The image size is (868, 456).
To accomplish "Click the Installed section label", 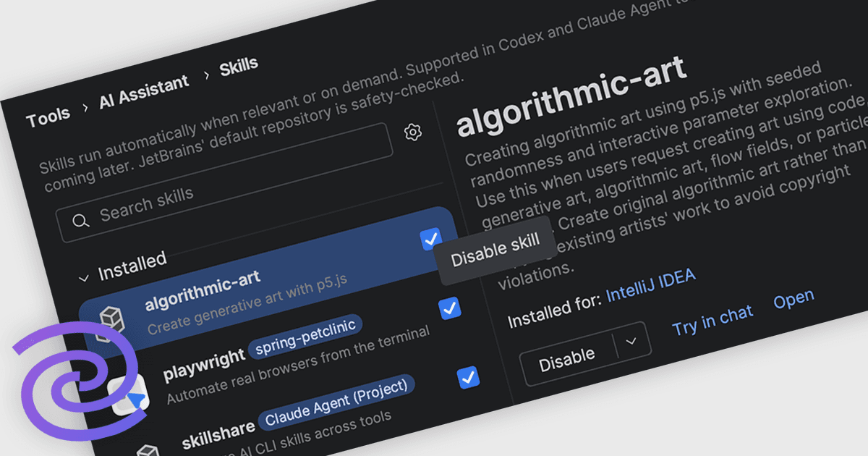I will tap(132, 266).
